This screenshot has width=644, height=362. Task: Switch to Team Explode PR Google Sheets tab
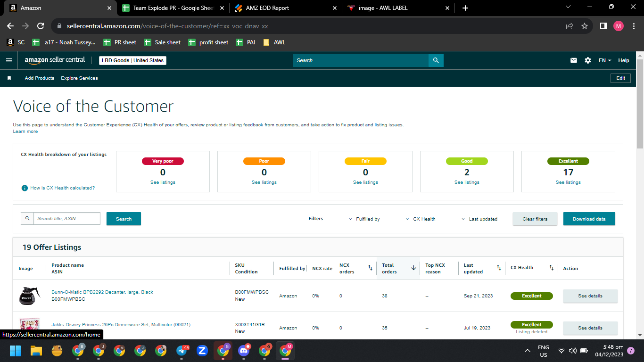point(173,8)
